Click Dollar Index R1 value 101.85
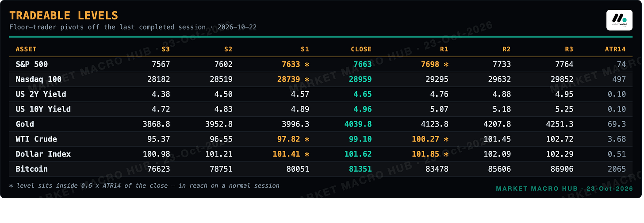This screenshot has height=223, width=644. pos(425,154)
